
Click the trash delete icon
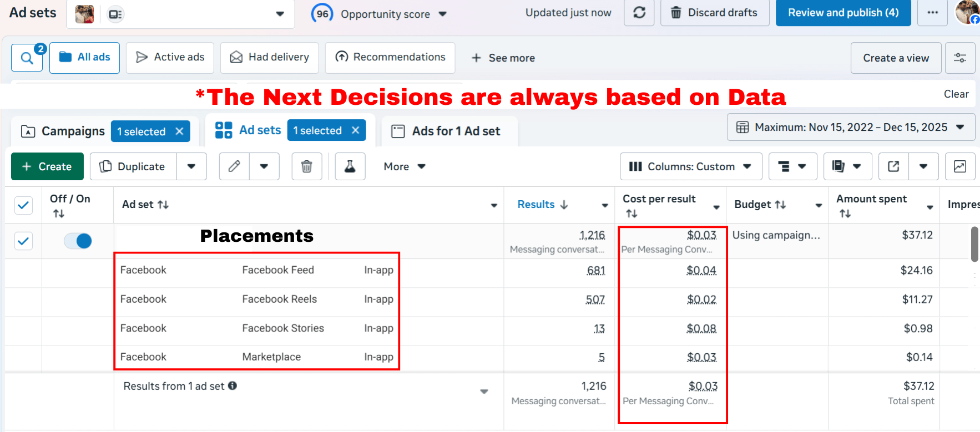(306, 166)
